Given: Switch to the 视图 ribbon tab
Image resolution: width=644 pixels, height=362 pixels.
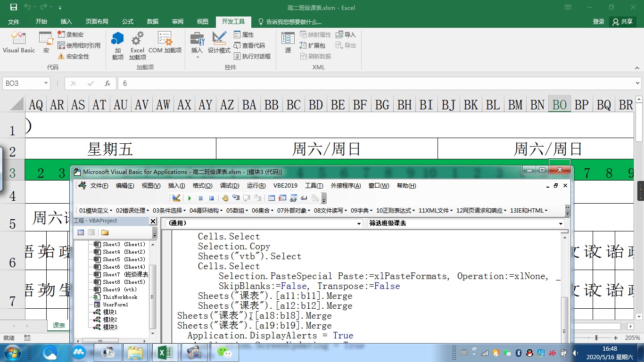Looking at the screenshot, I should (203, 22).
